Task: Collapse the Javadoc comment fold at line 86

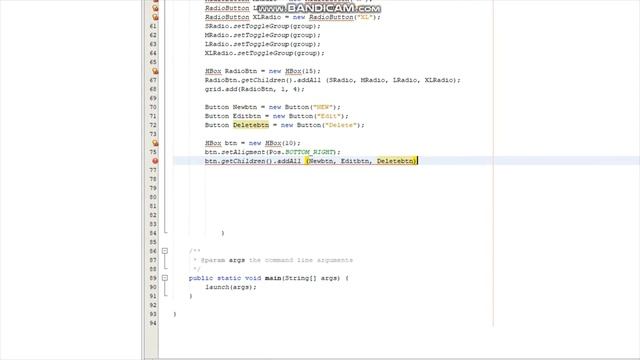Action: coord(165,251)
